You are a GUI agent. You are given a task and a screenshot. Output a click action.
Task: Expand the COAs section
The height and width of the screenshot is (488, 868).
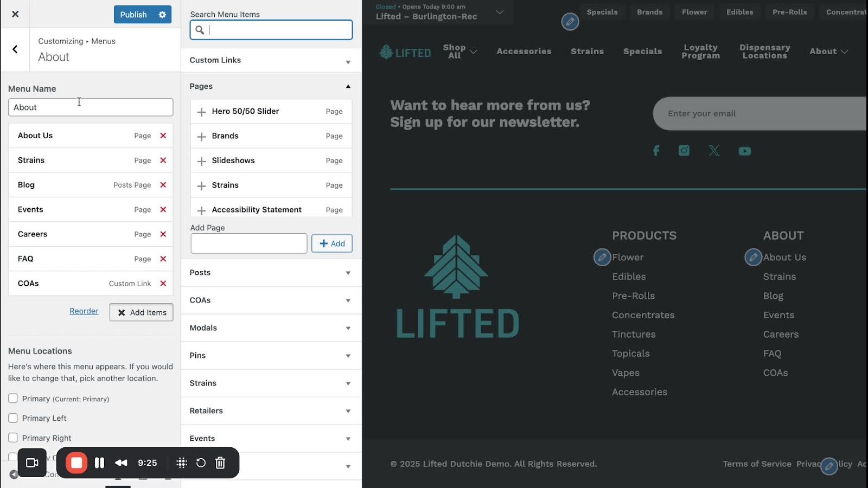[x=271, y=300]
